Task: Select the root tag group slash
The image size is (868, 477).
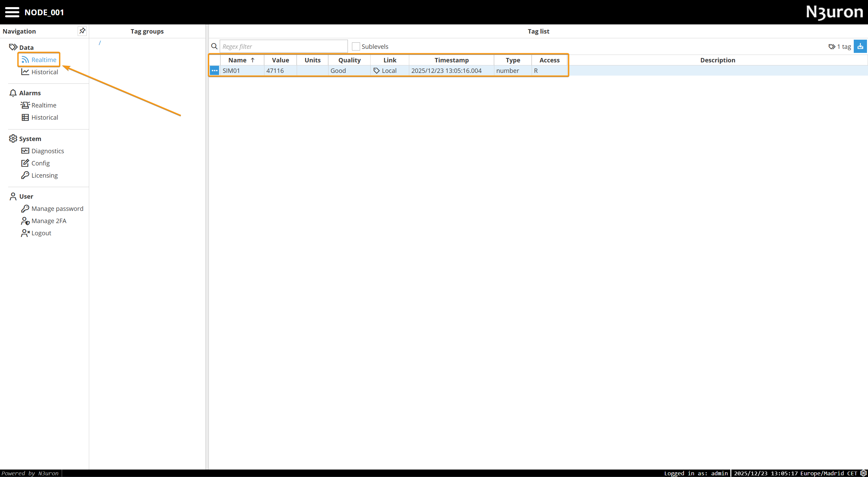Action: click(100, 43)
